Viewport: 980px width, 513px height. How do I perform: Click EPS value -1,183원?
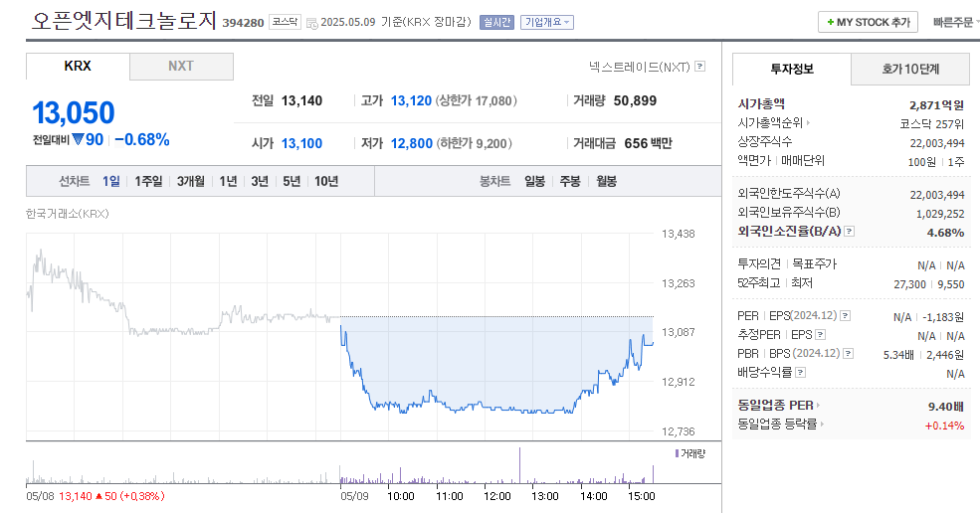click(x=943, y=317)
